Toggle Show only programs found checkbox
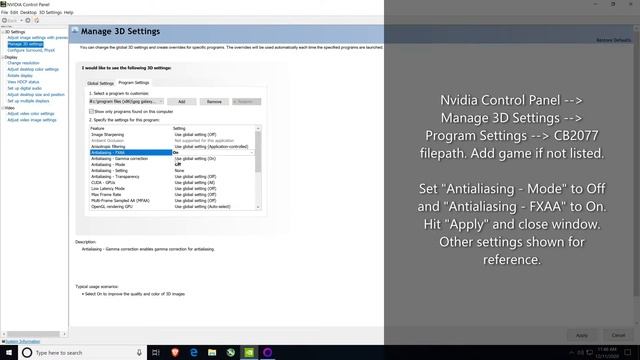Image resolution: width=640 pixels, height=360 pixels. (91, 111)
